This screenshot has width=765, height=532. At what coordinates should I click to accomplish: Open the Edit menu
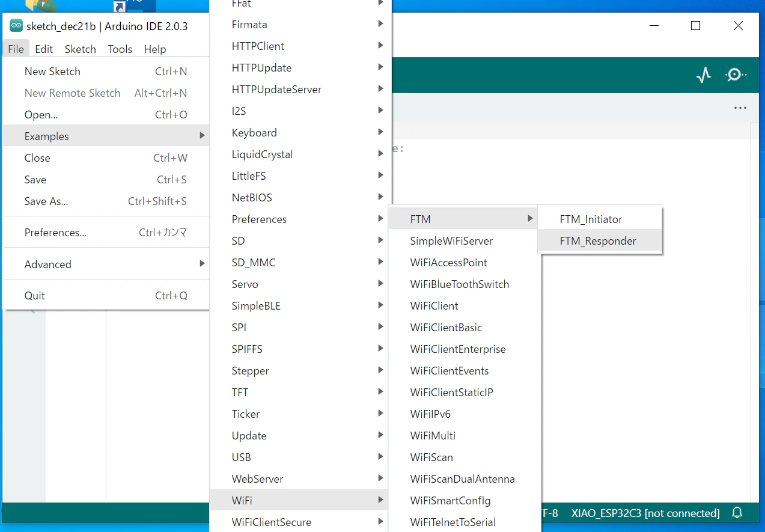pos(44,49)
